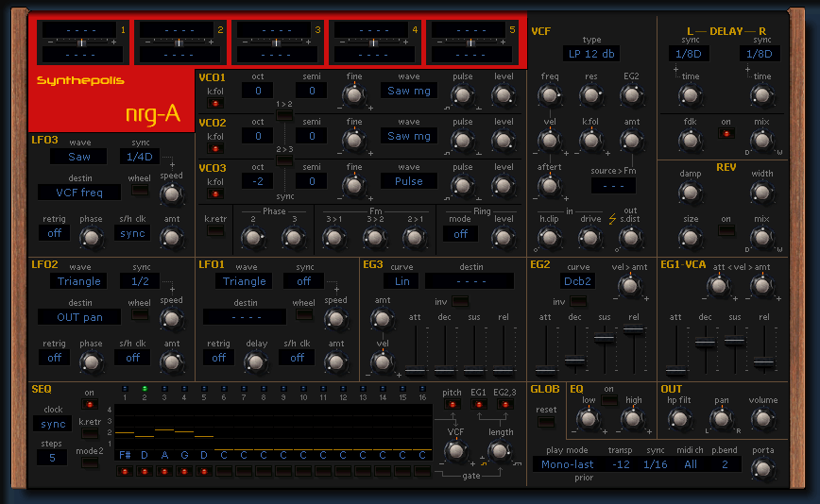Click the GLOB reset button
The image size is (820, 504).
tap(546, 422)
